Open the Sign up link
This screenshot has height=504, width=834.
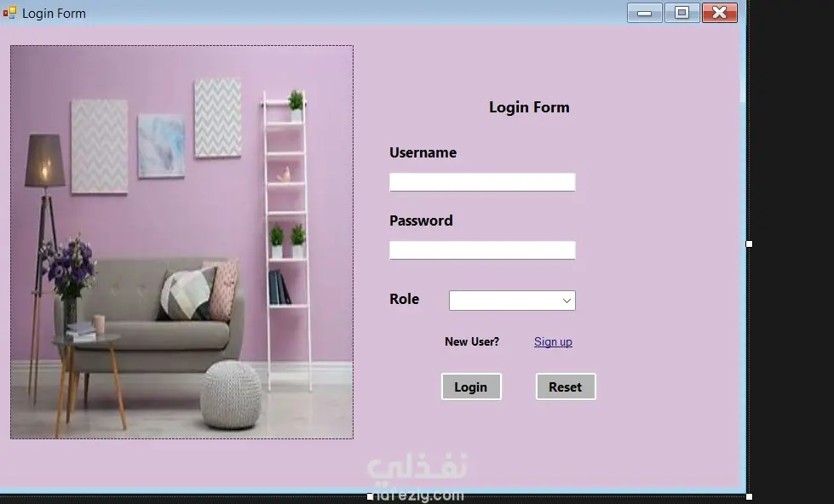point(553,342)
